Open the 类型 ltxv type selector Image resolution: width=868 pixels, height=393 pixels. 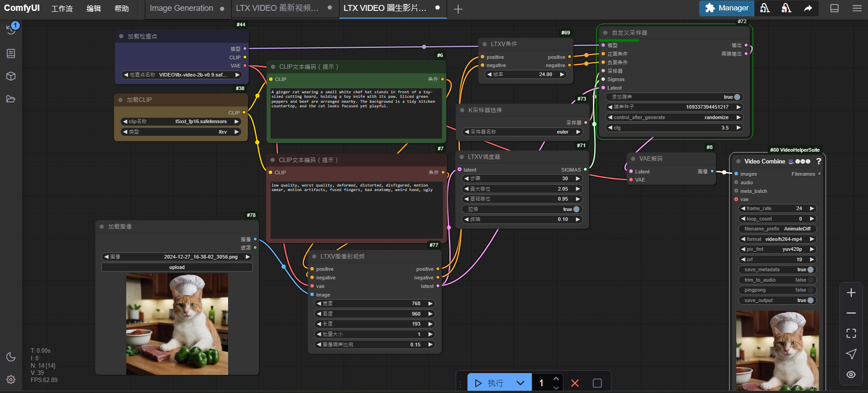[x=181, y=132]
